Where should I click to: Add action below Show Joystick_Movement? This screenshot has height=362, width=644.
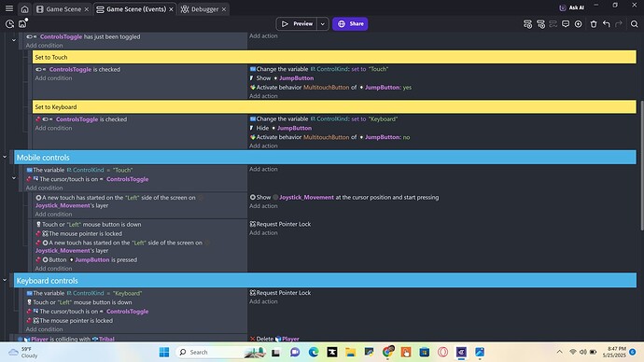[263, 206]
